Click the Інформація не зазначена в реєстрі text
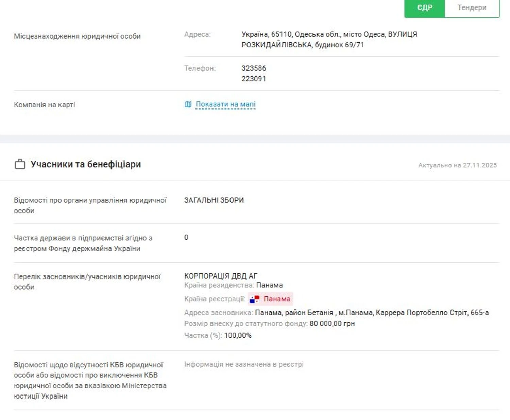The width and height of the screenshot is (510, 420). [244, 364]
